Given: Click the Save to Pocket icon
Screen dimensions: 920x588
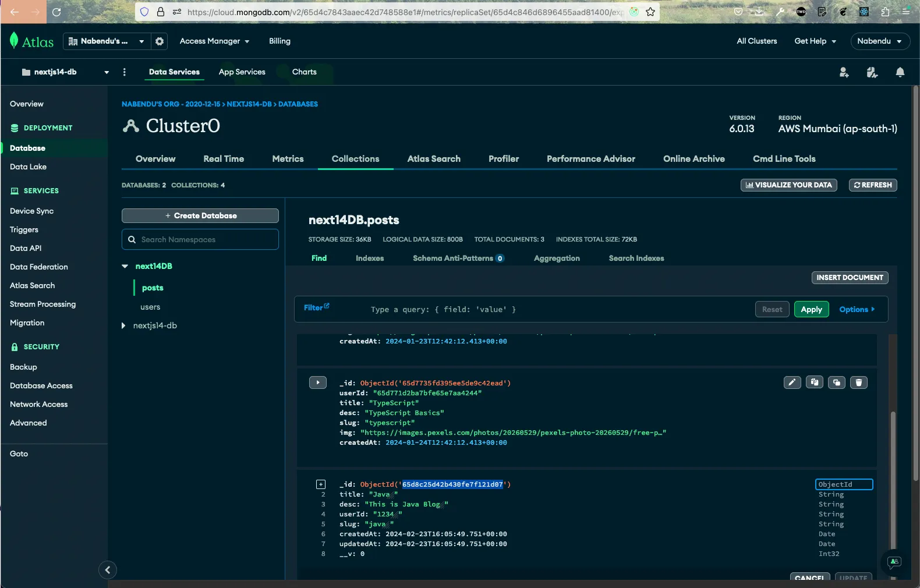Looking at the screenshot, I should 738,12.
